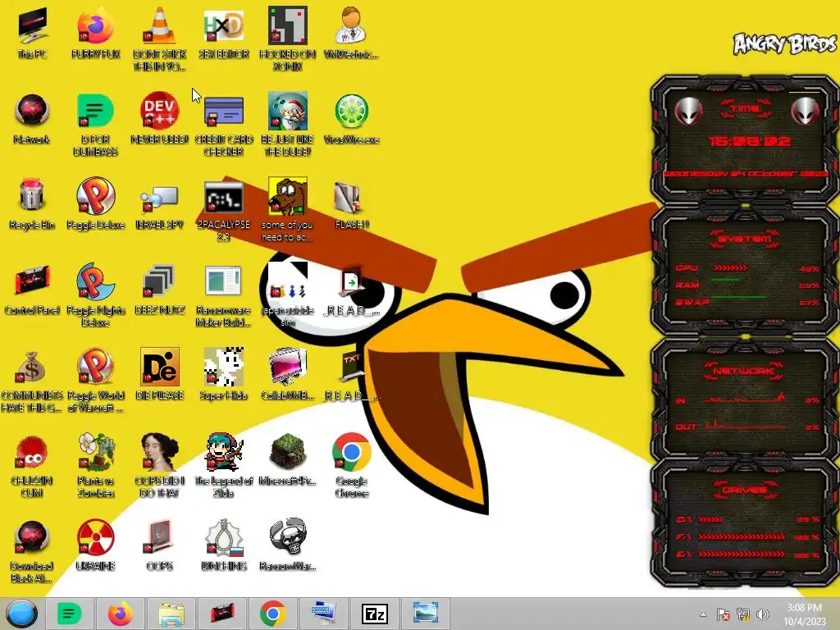Open the FURRY FUX Firefox shortcut

(95, 33)
